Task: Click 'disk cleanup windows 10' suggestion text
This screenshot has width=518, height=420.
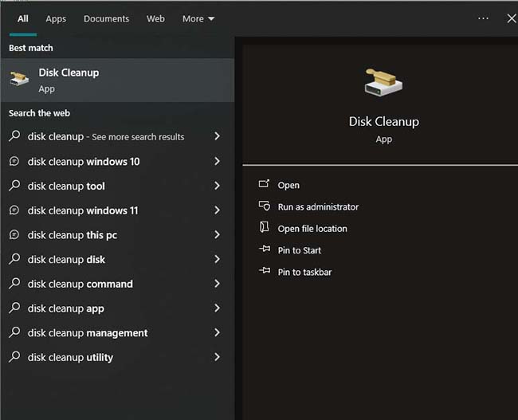Action: pos(84,162)
